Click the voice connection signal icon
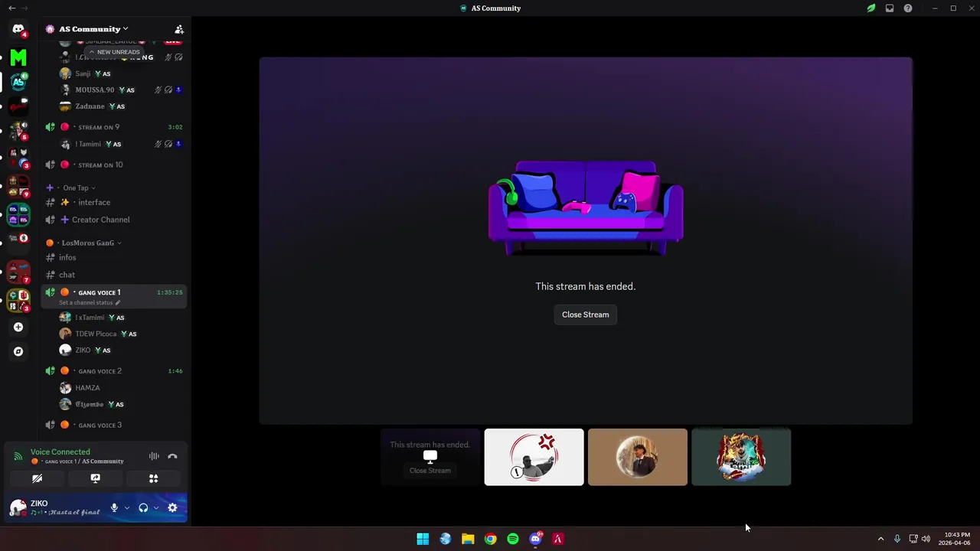 pyautogui.click(x=18, y=456)
